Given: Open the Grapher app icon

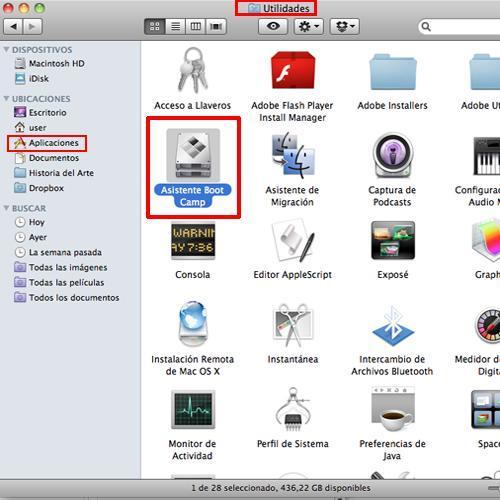Looking at the screenshot, I should coord(487,241).
